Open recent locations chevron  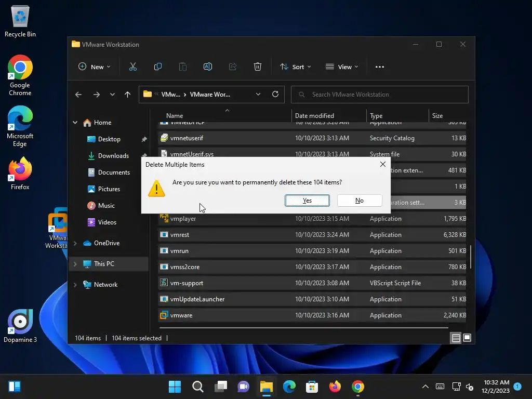pos(112,95)
